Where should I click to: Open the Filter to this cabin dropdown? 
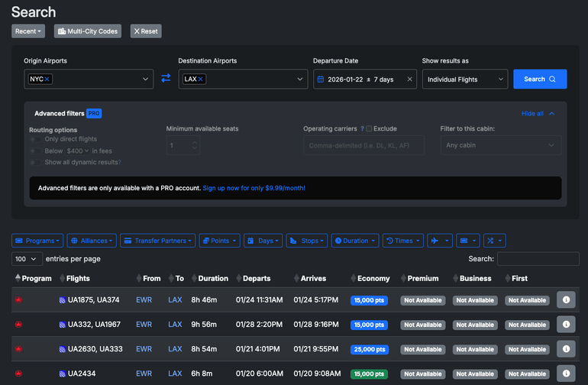[x=500, y=145]
